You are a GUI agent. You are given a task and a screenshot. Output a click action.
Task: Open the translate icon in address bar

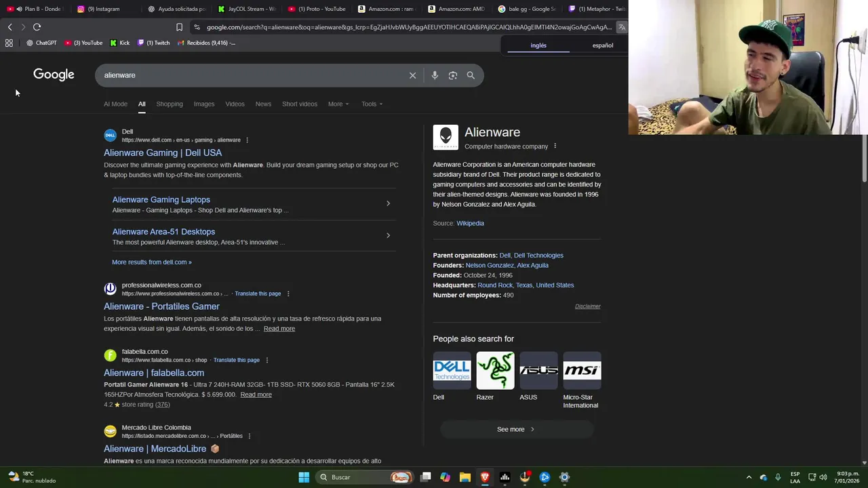622,27
